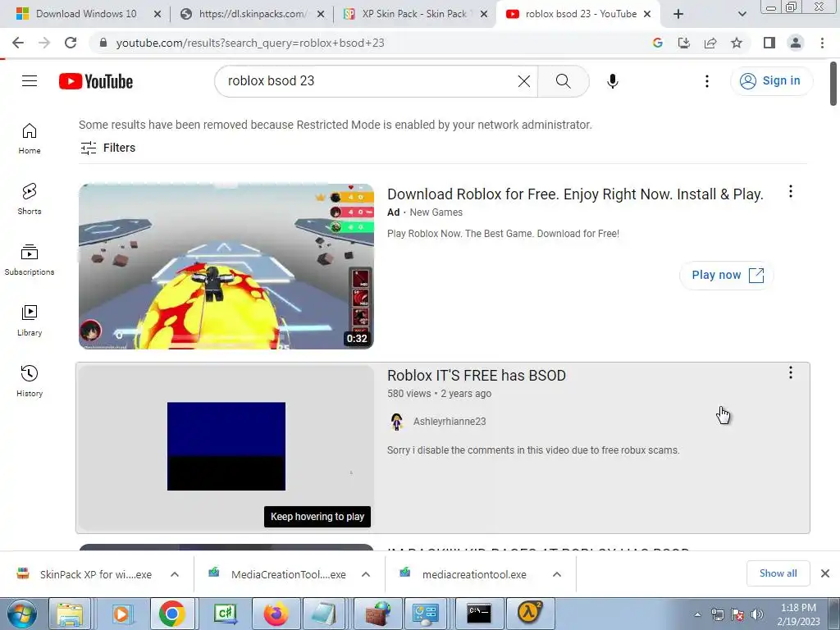The width and height of the screenshot is (840, 630).
Task: Go to Home in the sidebar
Action: click(30, 138)
